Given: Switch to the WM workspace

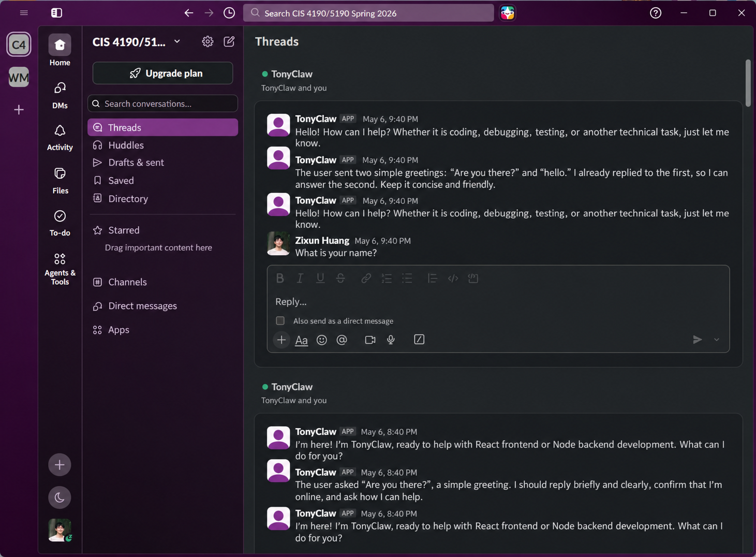Looking at the screenshot, I should (x=19, y=78).
